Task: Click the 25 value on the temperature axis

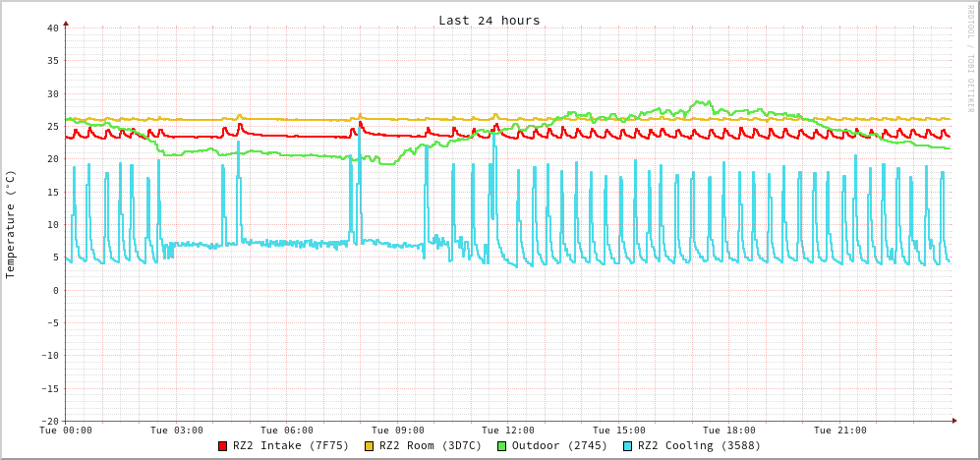Action: click(52, 126)
